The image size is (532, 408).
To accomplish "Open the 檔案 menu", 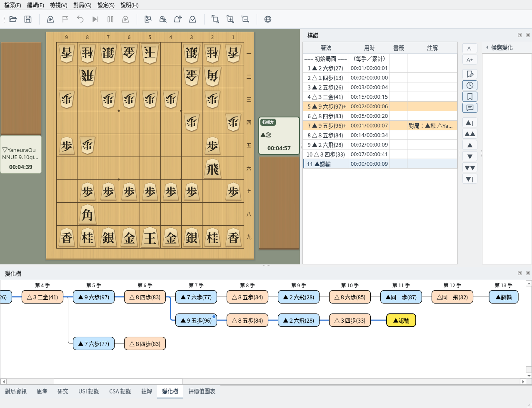I will 12,5.
